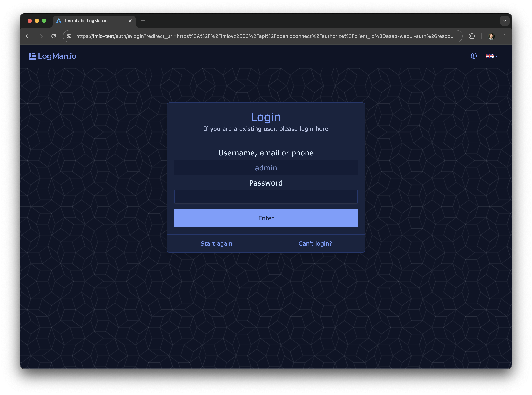Click the Can't login? link
This screenshot has height=395, width=532.
click(x=315, y=243)
